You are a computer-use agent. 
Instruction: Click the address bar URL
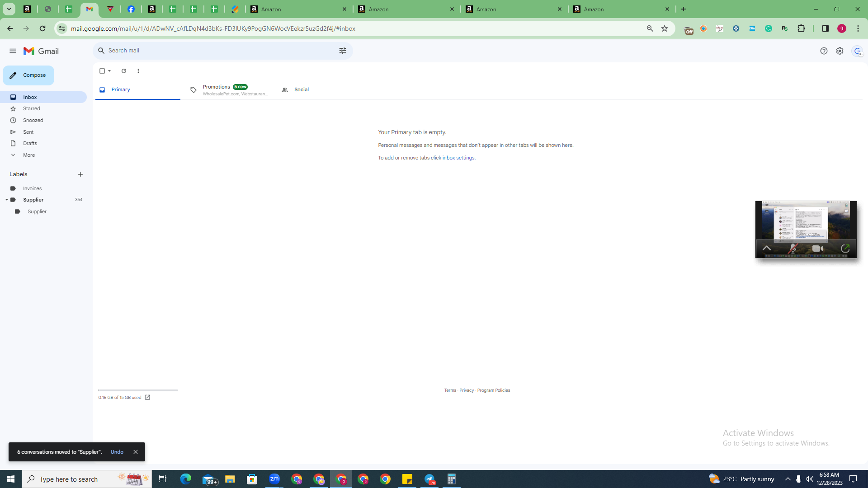point(213,28)
